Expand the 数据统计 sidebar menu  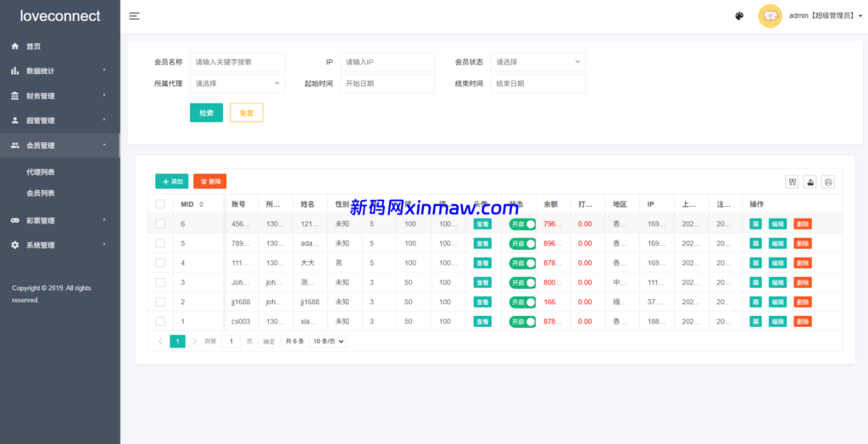(x=60, y=71)
